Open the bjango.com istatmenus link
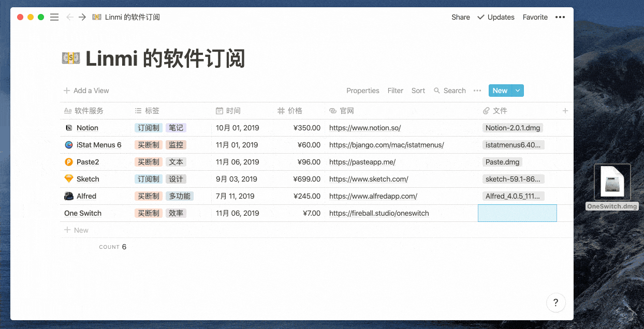 [x=387, y=145]
